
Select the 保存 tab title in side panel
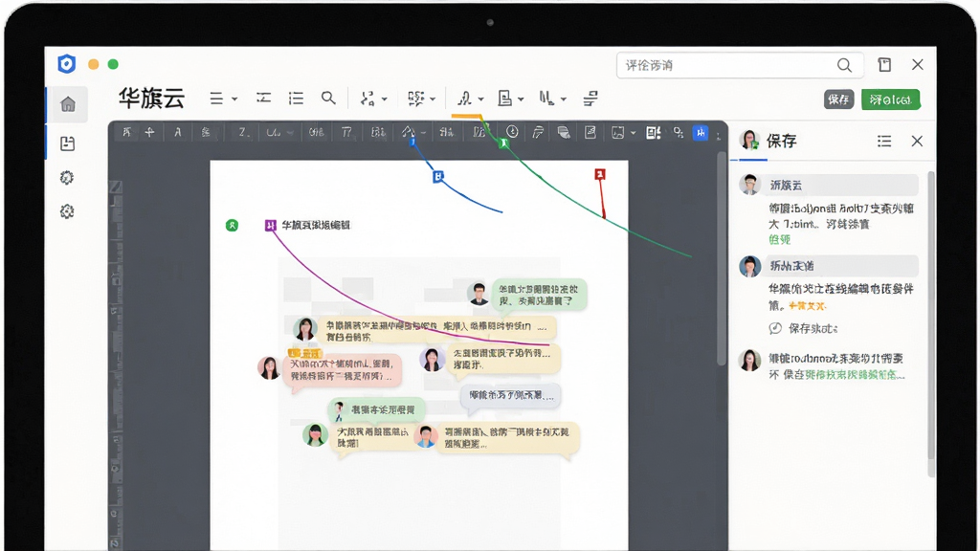[781, 142]
